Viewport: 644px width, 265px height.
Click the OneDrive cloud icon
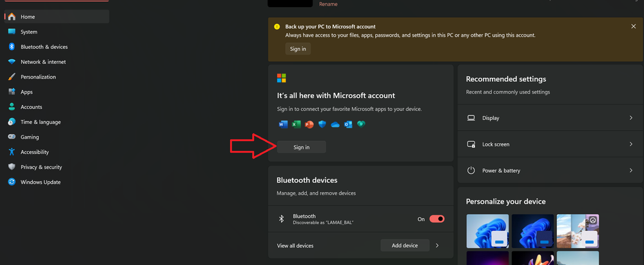[x=335, y=124]
